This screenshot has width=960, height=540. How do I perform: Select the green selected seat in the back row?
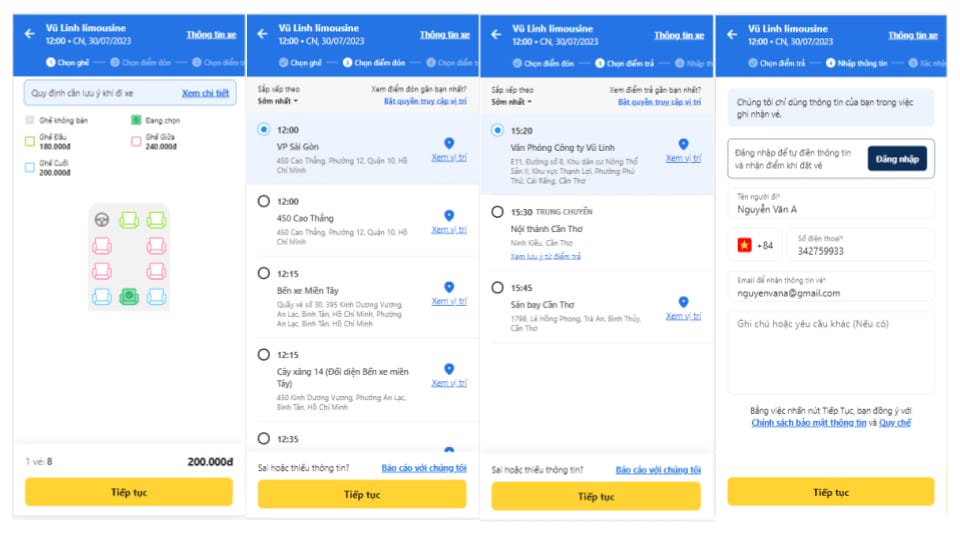click(x=129, y=297)
